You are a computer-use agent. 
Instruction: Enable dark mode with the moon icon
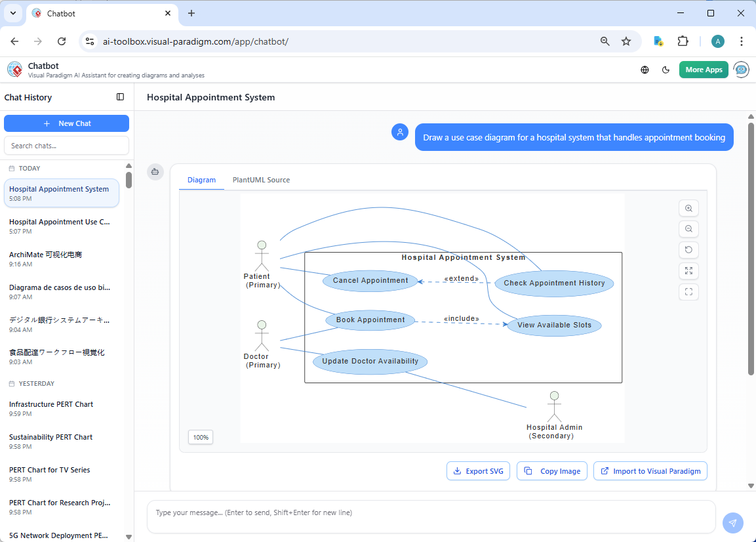click(x=666, y=69)
